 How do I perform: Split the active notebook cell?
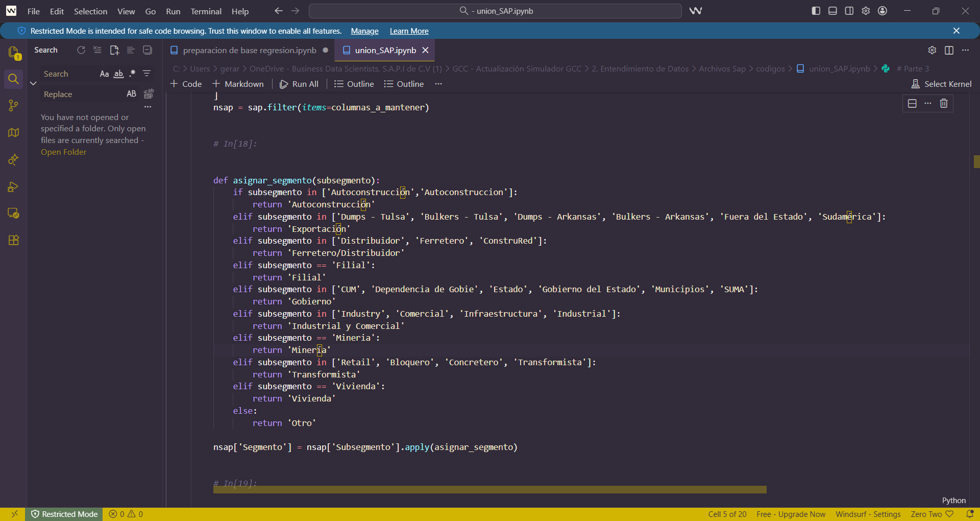(x=912, y=103)
